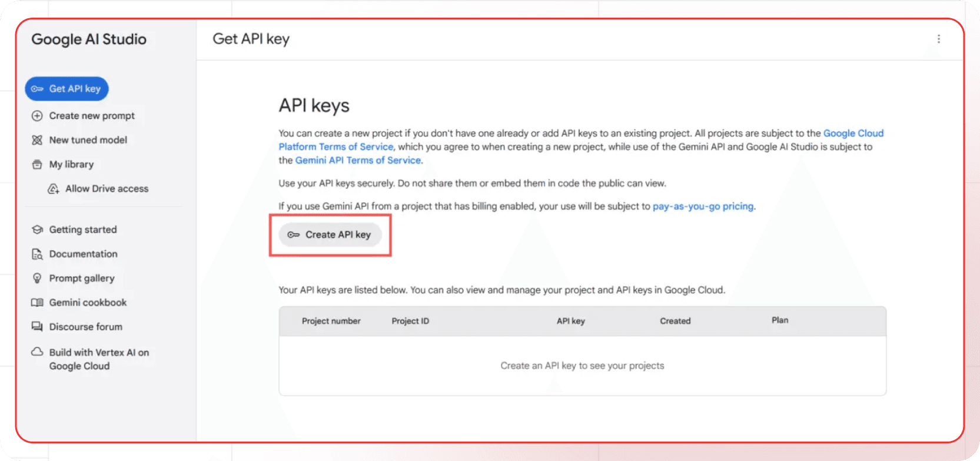
Task: Click the Plan column header
Action: [780, 320]
